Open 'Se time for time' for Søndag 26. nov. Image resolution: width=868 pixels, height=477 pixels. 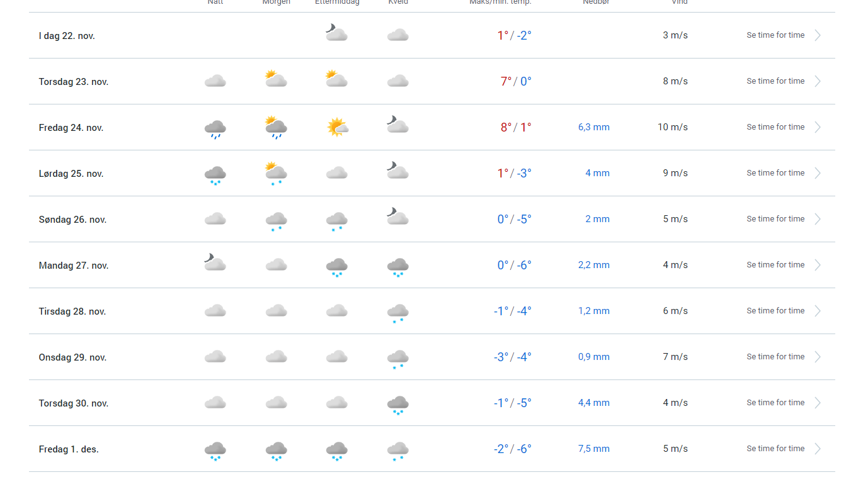[x=775, y=219]
